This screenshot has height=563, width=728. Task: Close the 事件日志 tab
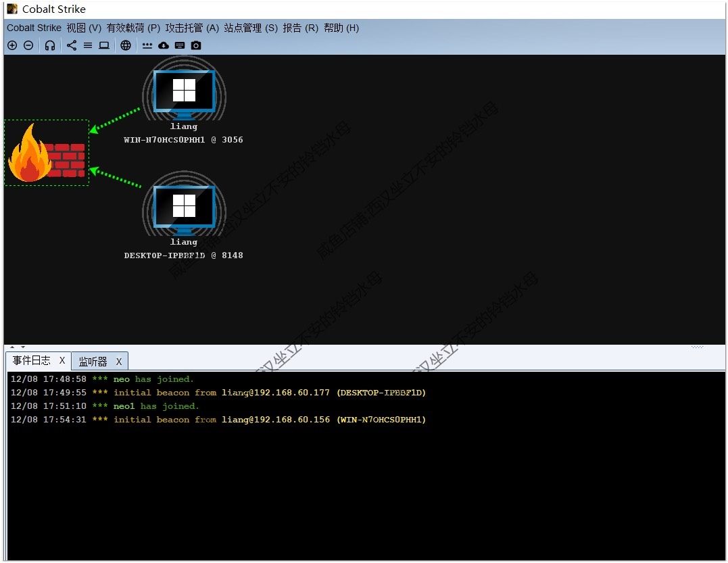(x=62, y=361)
